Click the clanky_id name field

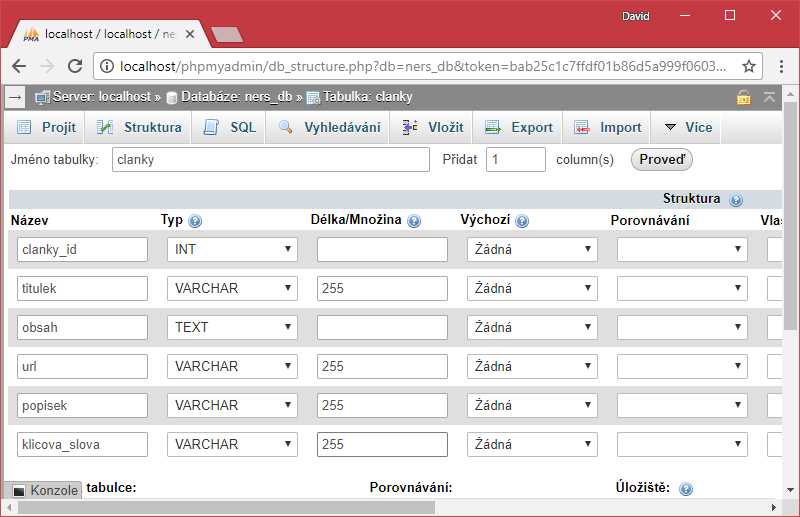coord(82,250)
